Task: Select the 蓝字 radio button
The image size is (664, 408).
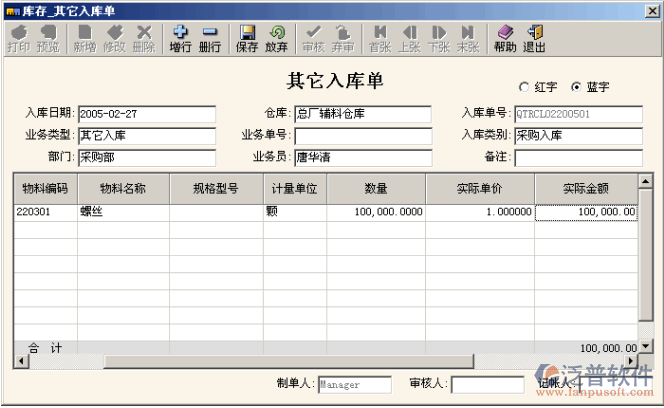Action: [576, 87]
